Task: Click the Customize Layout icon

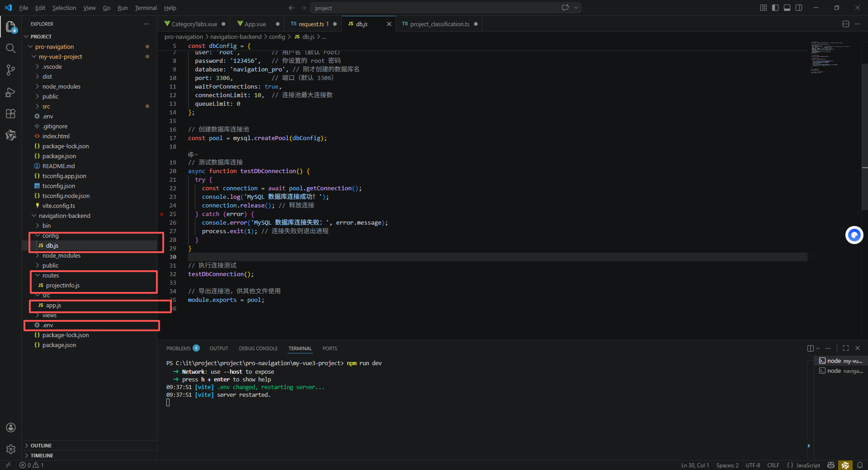Action: tap(764, 8)
